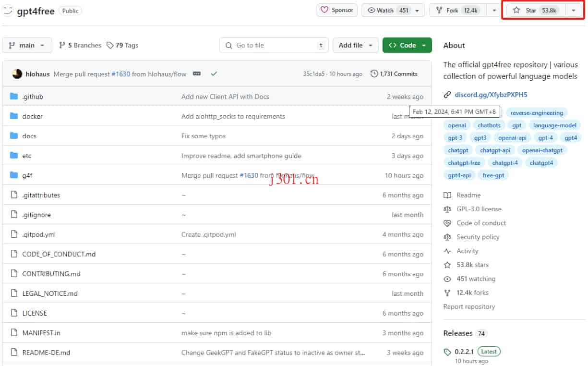Click 'Add new Client API with Docs' commit
The width and height of the screenshot is (588, 366).
tap(225, 97)
